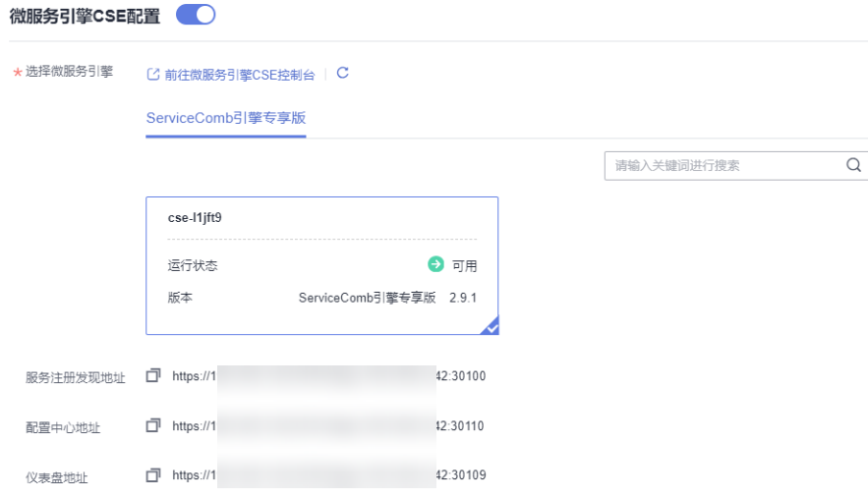
Task: Refresh the microservice engine list
Action: [343, 73]
